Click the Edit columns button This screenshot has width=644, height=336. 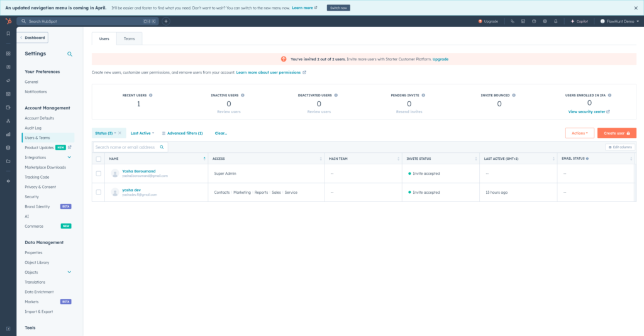click(619, 147)
